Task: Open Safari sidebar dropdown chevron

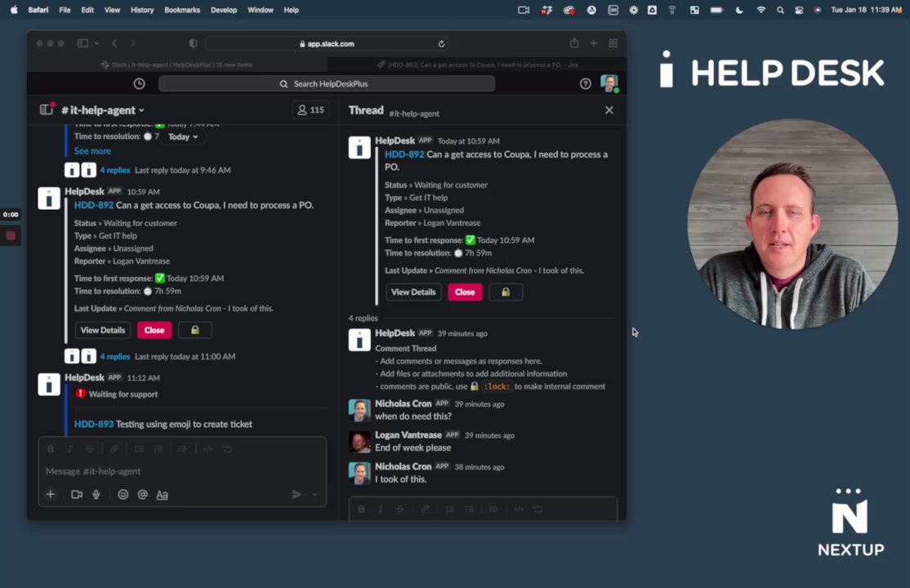Action: coord(96,43)
